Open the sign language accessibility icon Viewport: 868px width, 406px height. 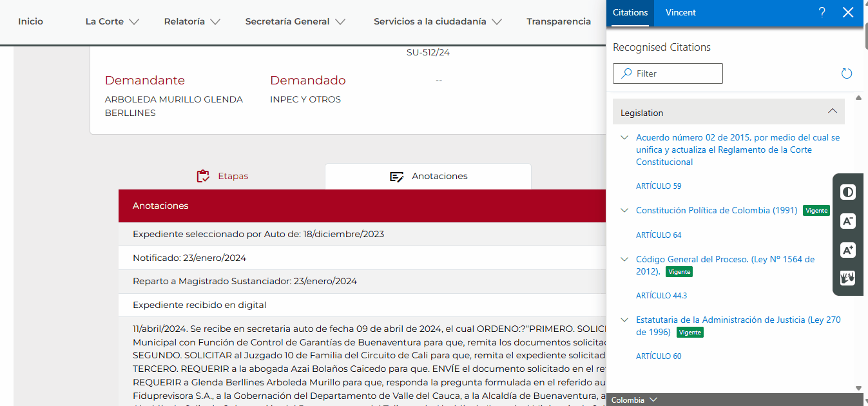pos(848,278)
